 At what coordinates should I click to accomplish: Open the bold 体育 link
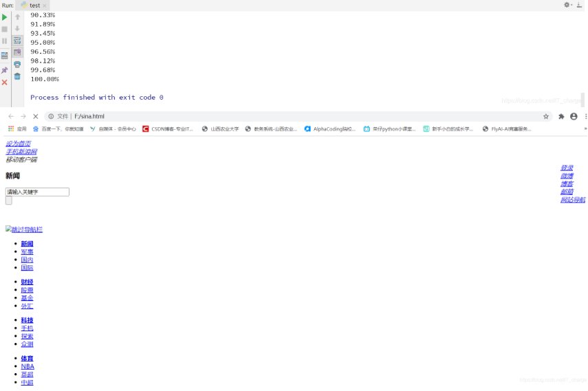point(27,359)
